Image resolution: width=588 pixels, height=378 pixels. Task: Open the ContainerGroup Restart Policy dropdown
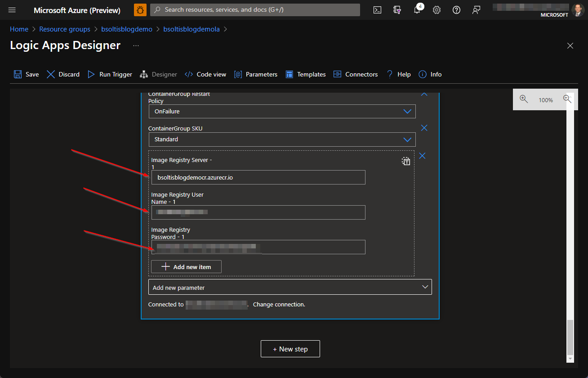point(407,111)
